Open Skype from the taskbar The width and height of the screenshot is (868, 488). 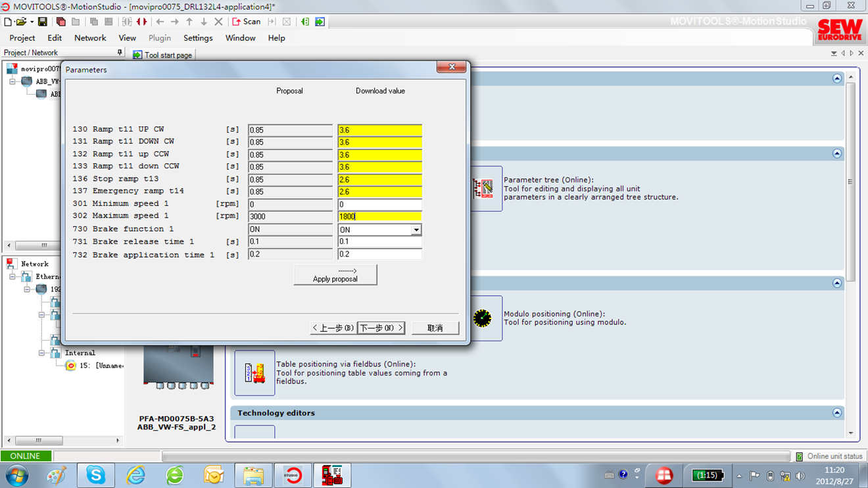pyautogui.click(x=95, y=475)
